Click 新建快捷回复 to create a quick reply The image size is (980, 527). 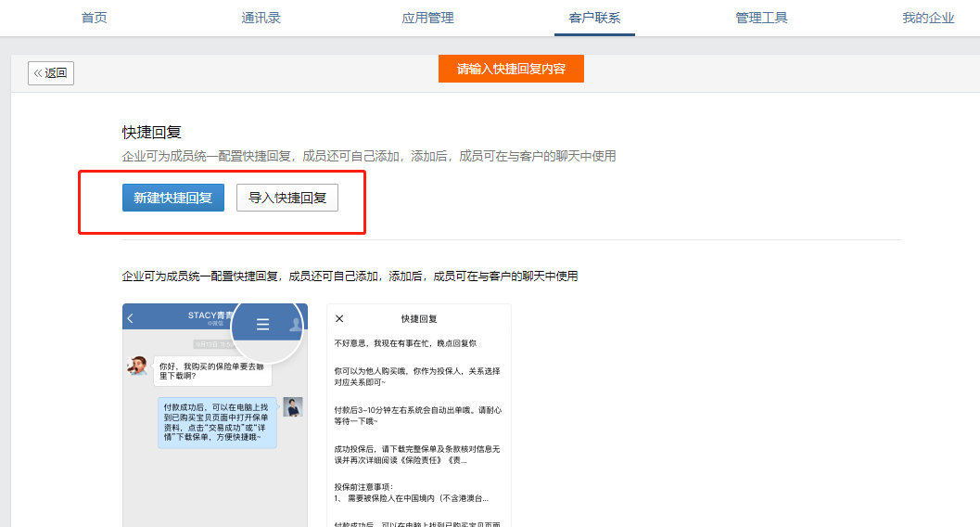(x=173, y=198)
